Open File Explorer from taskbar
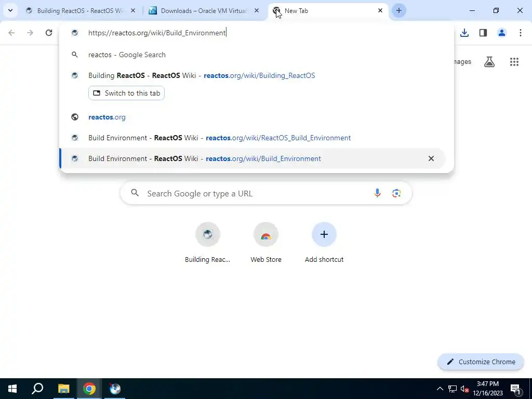The height and width of the screenshot is (399, 532). click(63, 389)
